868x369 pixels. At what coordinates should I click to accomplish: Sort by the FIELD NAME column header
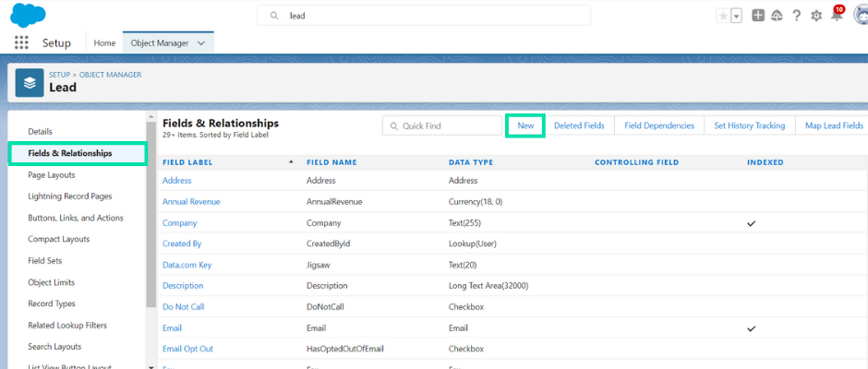pos(332,162)
